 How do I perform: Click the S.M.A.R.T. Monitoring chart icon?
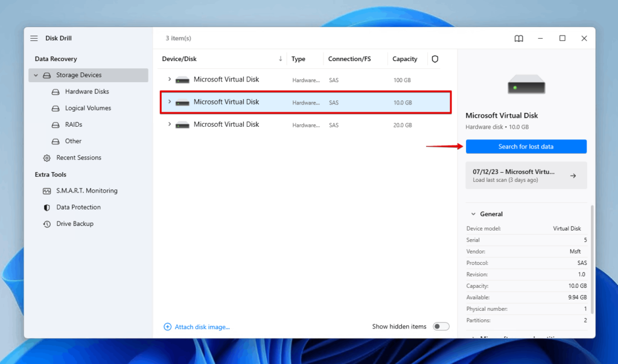pos(47,191)
